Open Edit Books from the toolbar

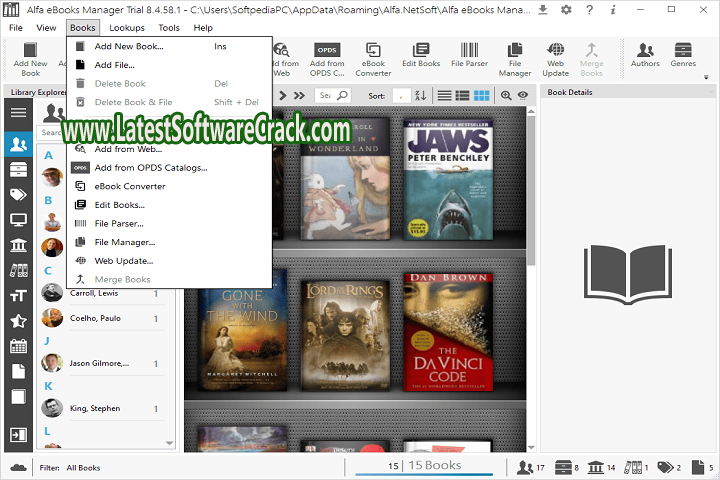click(421, 55)
